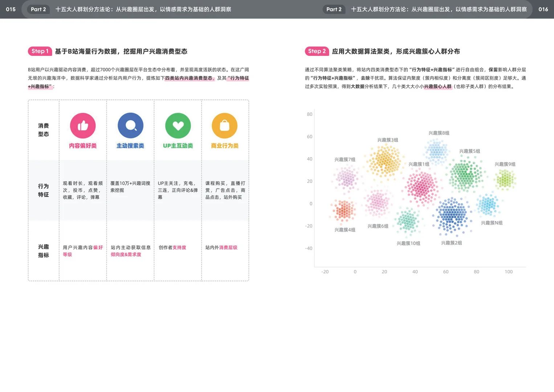Viewport: 554px width, 392px height.
Task: Select the Part 2 tab on the right page
Action: 334,9
